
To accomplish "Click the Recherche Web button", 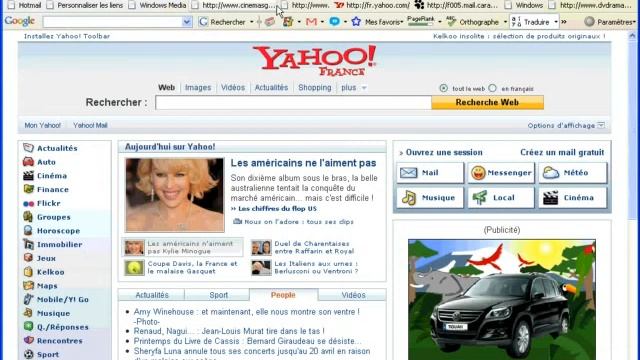I will [487, 102].
